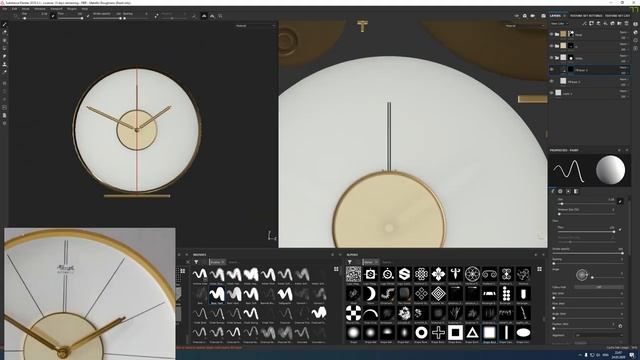Close the Brushes shelf panel
The height and width of the screenshot is (360, 640).
(340, 255)
